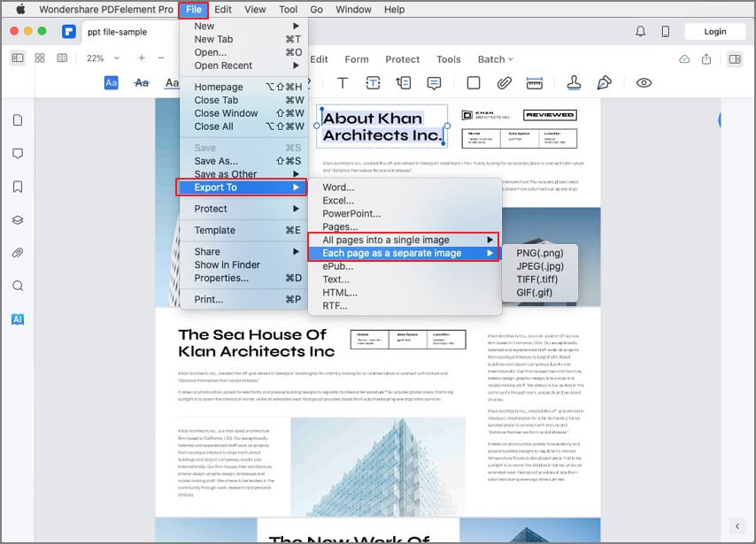Click the attachment paperclip tool in toolbar
756x544 pixels.
pyautogui.click(x=504, y=83)
